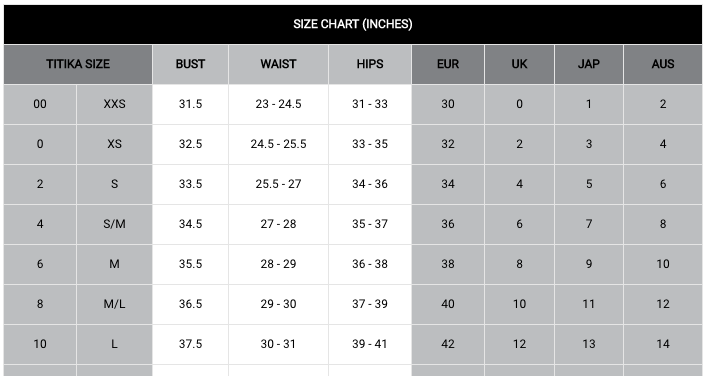Select the HIPS column header
Image resolution: width=706 pixels, height=381 pixels.
[370, 64]
